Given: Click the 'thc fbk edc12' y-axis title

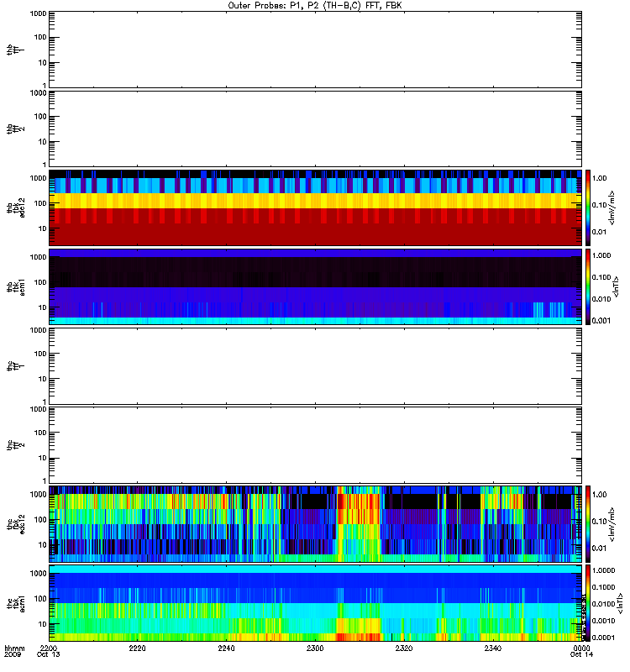Looking at the screenshot, I should click(15, 523).
